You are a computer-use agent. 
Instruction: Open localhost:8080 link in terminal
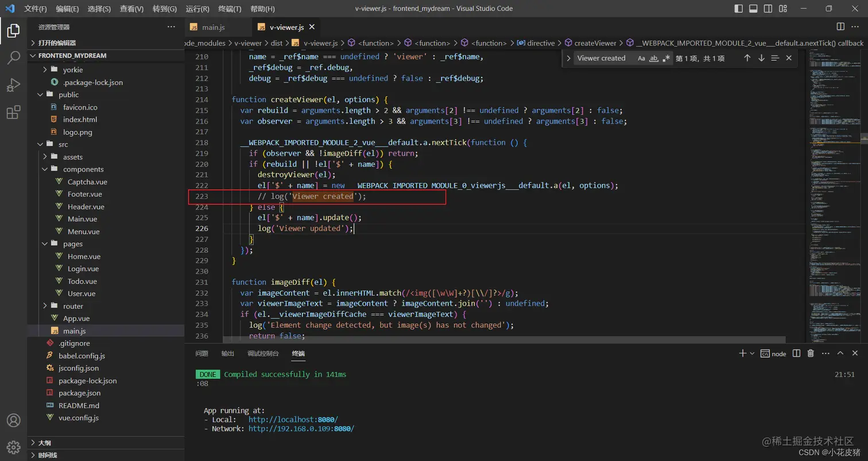(293, 420)
